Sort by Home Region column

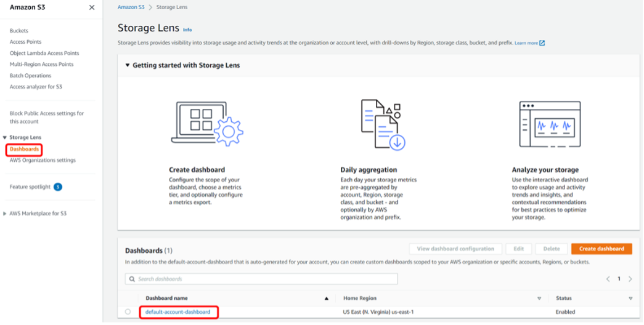(x=539, y=299)
